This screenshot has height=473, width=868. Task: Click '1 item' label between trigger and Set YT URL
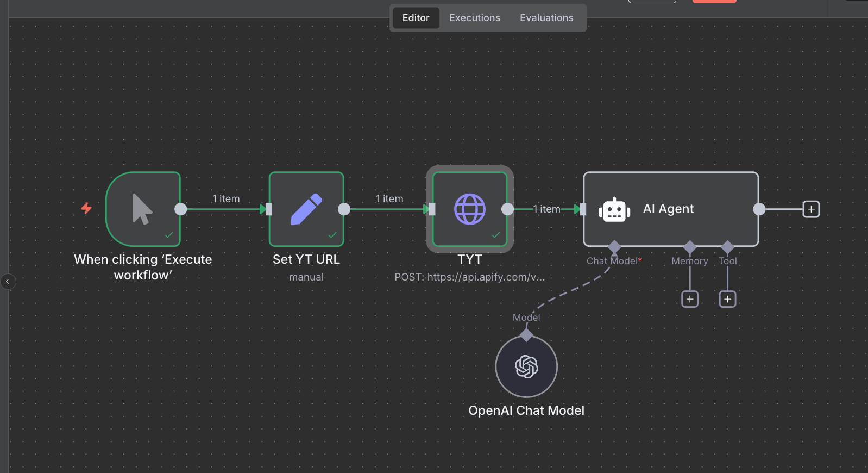click(x=226, y=199)
